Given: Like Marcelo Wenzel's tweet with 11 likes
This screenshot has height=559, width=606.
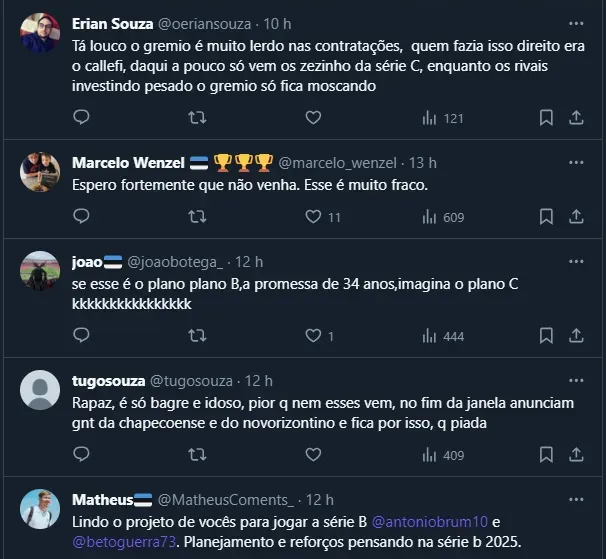Looking at the screenshot, I should (x=313, y=217).
